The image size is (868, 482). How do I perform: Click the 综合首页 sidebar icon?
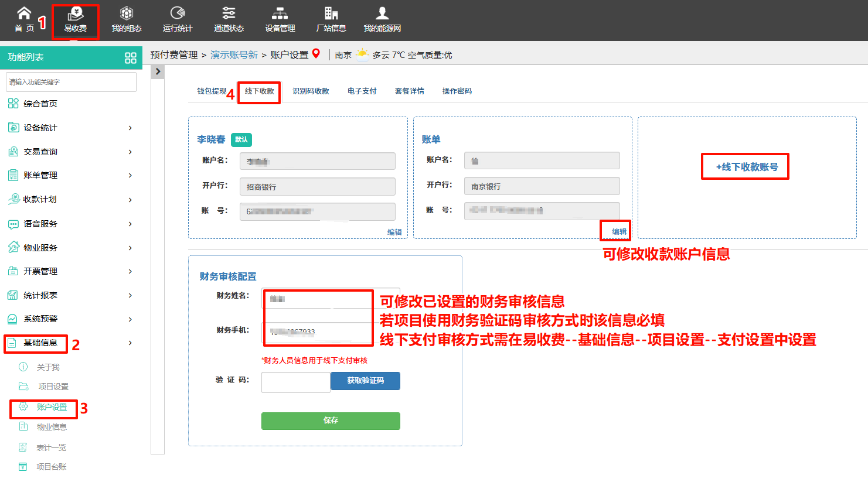pos(13,104)
